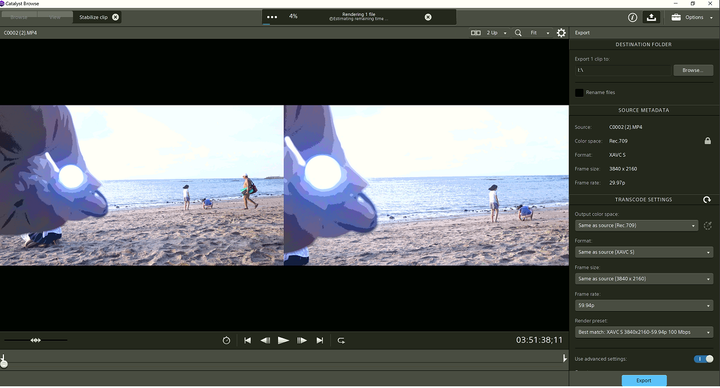Click the 29.97p frame rate value
The height and width of the screenshot is (388, 720).
coord(617,182)
